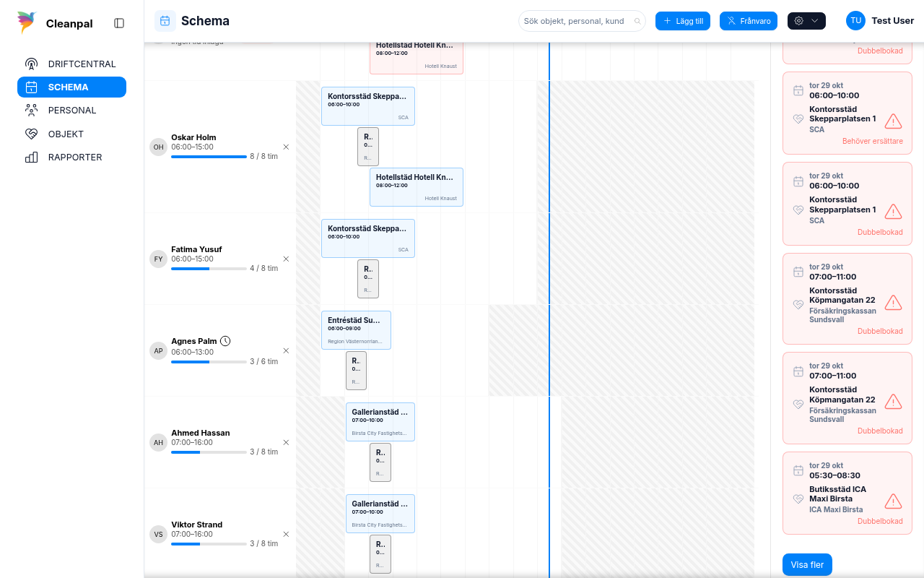The width and height of the screenshot is (924, 578).
Task: Click the clock icon next to Agnes Palm
Action: coord(225,341)
